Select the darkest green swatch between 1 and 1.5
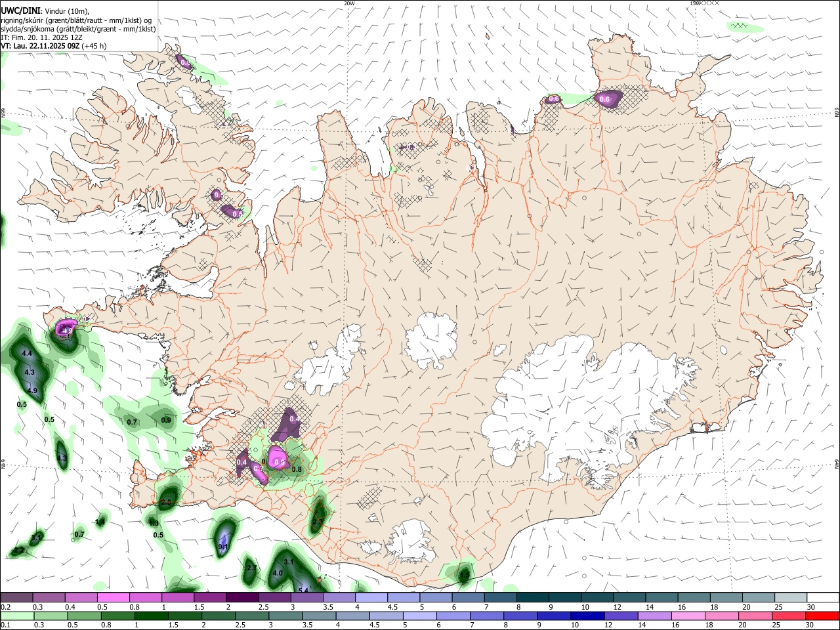This screenshot has height=630, width=840. pos(151,616)
